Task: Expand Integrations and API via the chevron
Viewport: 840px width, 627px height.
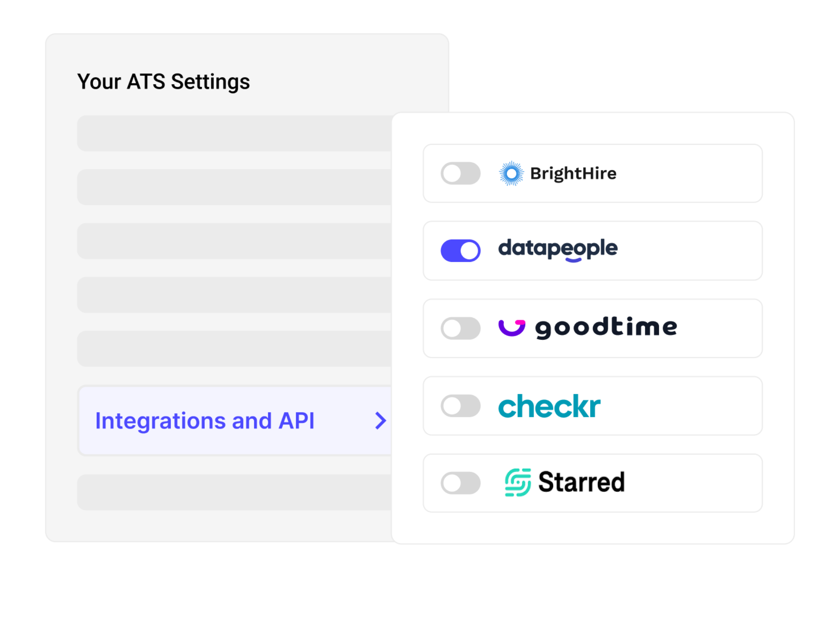Action: (x=380, y=420)
